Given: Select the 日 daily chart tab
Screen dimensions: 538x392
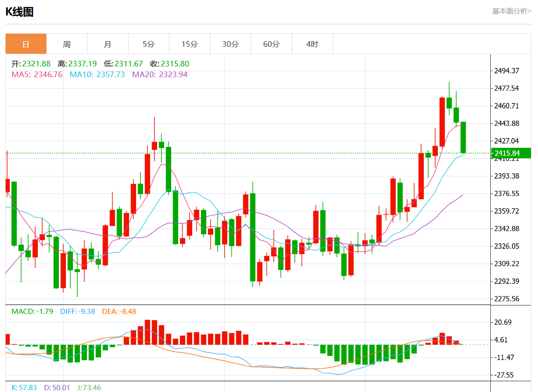Looking at the screenshot, I should pos(26,44).
